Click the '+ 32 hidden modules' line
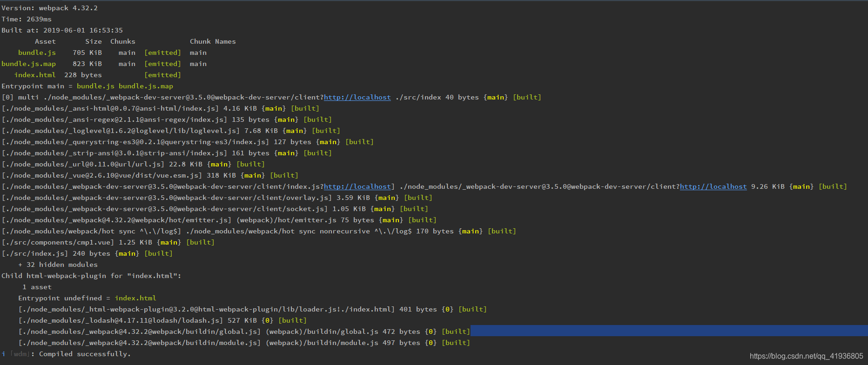 (x=58, y=265)
